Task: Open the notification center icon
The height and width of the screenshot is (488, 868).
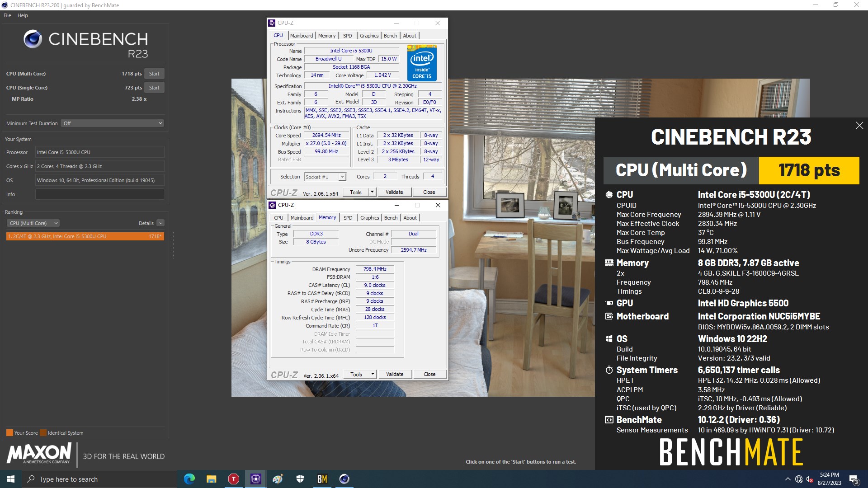Action: pos(854,479)
